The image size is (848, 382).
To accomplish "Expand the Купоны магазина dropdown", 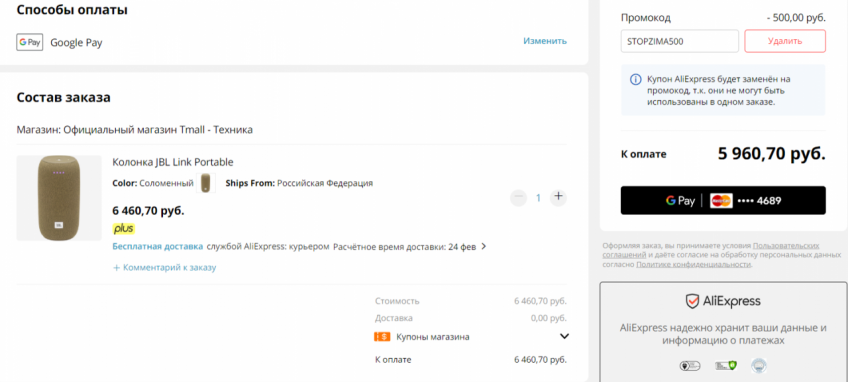I will click(x=564, y=337).
